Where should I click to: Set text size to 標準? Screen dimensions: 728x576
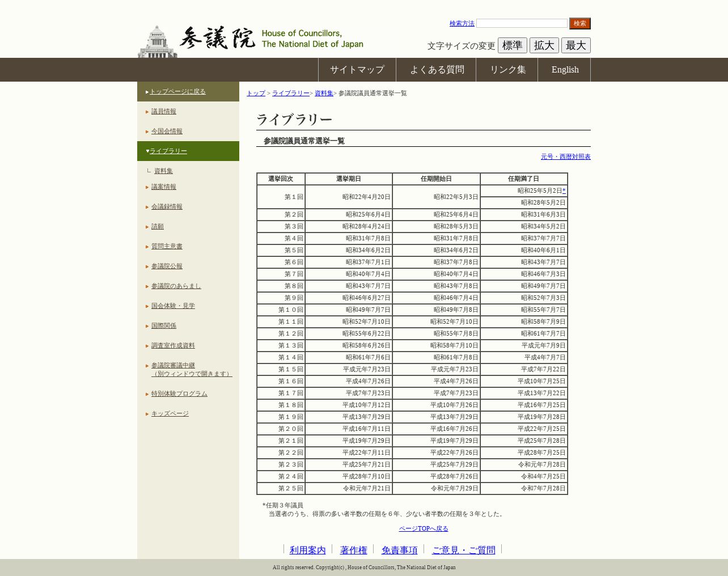point(512,45)
